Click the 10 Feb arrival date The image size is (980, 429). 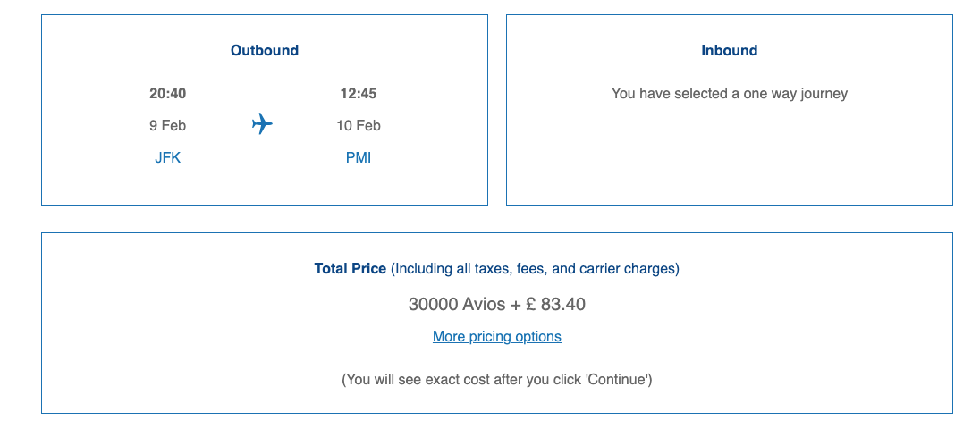tap(359, 126)
